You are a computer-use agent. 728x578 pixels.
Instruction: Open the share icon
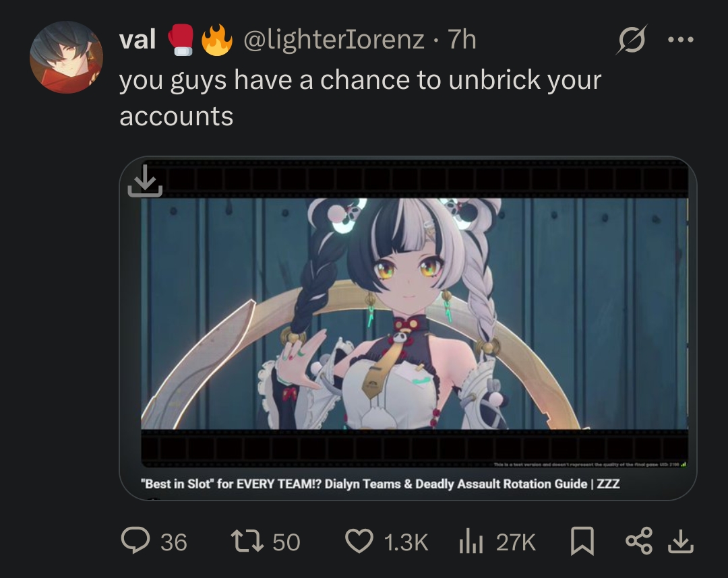tap(639, 541)
